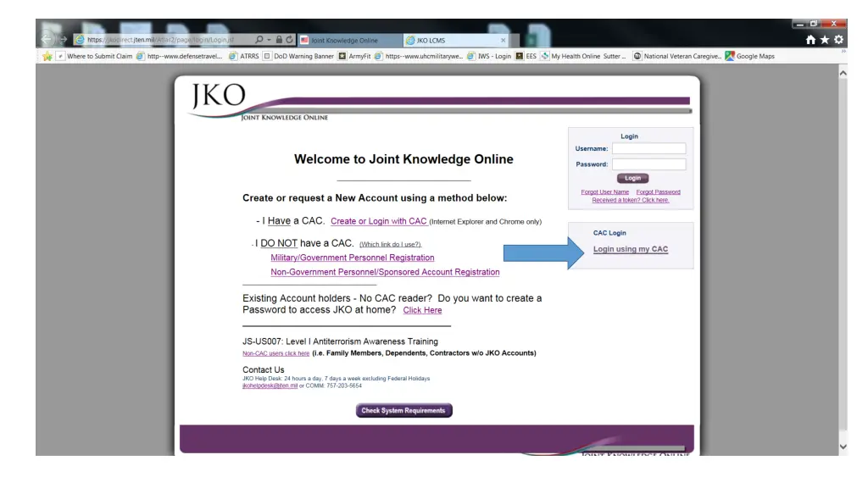Open Military/Government Personnel Registration link
This screenshot has width=868, height=488.
click(x=352, y=258)
